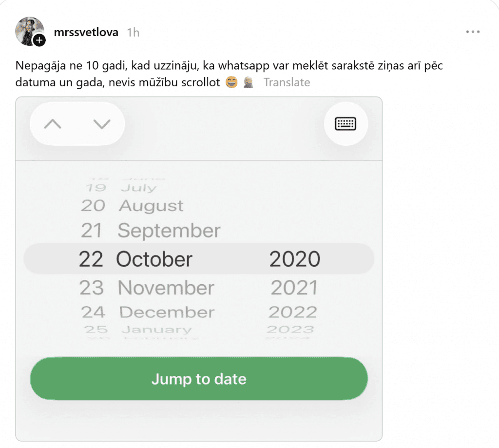Click the up chevron arrow

pyautogui.click(x=53, y=124)
